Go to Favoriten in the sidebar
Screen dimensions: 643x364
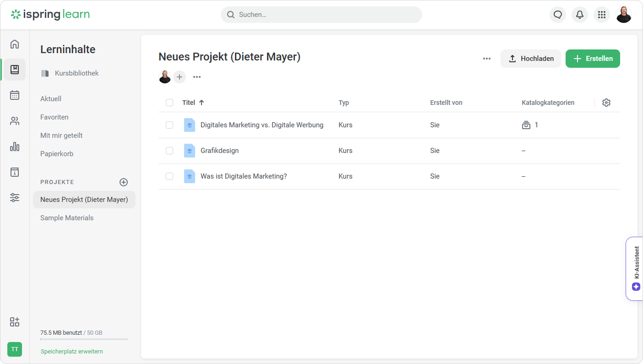(x=54, y=117)
